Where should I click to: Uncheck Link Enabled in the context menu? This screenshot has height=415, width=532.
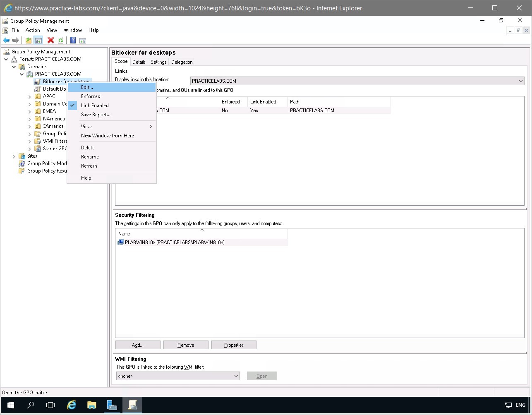tap(95, 105)
